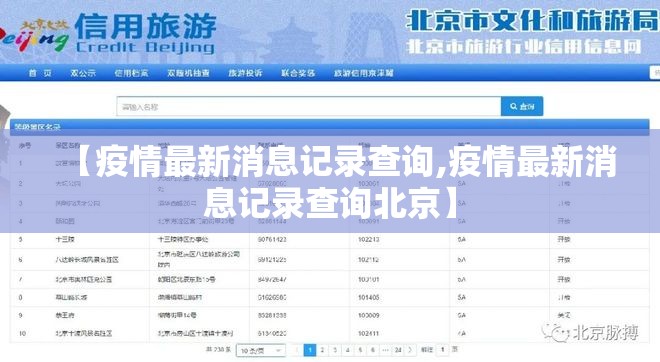Go to the previous page arrow
The height and width of the screenshot is (362, 660).
[x=297, y=350]
